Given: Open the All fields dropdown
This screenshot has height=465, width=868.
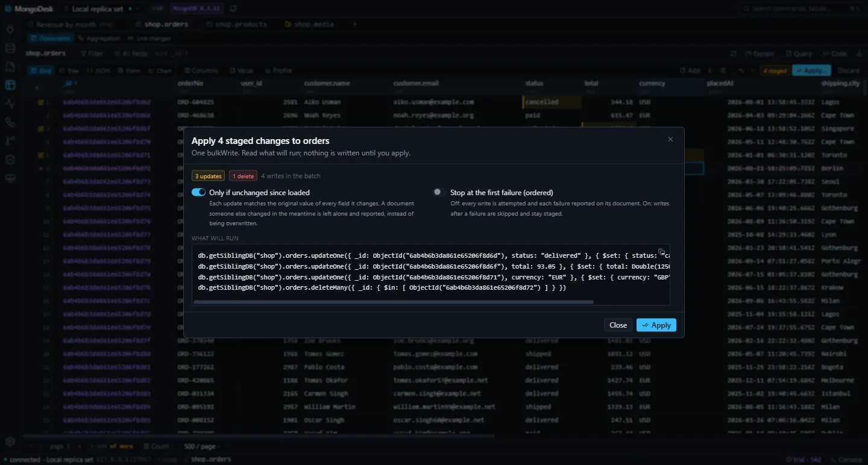Looking at the screenshot, I should tap(131, 54).
